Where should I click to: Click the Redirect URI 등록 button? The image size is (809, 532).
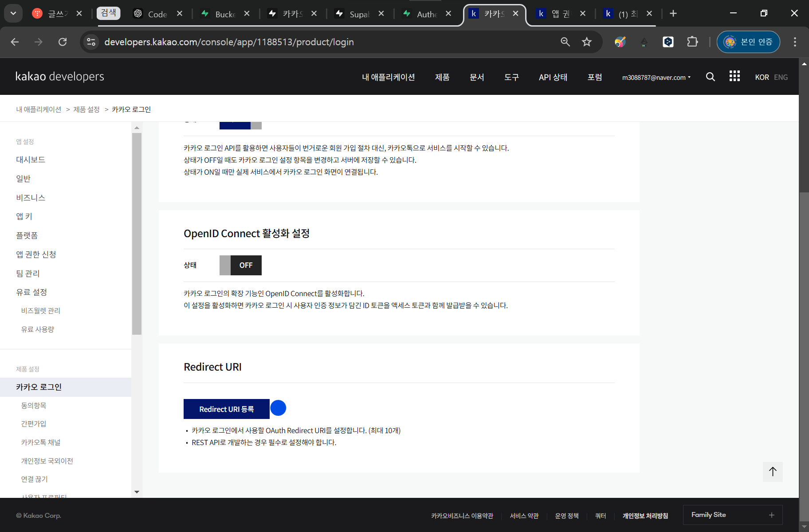coord(227,409)
